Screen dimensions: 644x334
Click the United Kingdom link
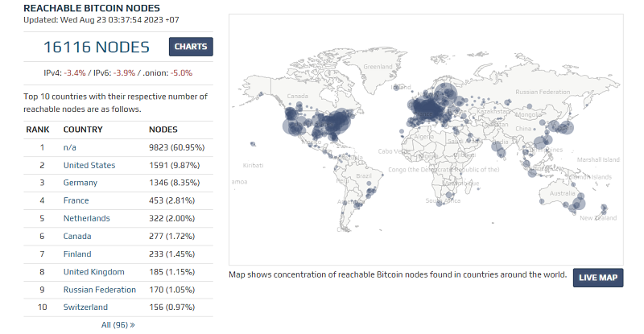tap(93, 271)
